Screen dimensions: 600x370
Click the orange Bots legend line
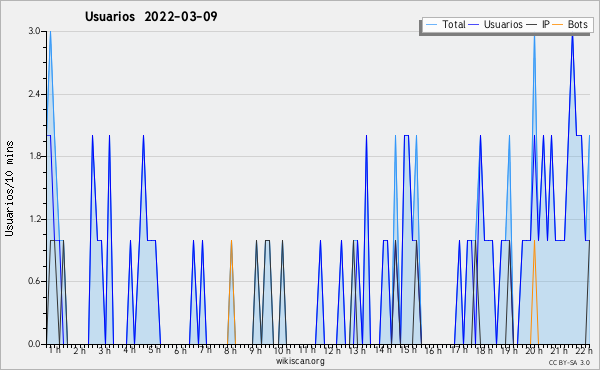(558, 25)
